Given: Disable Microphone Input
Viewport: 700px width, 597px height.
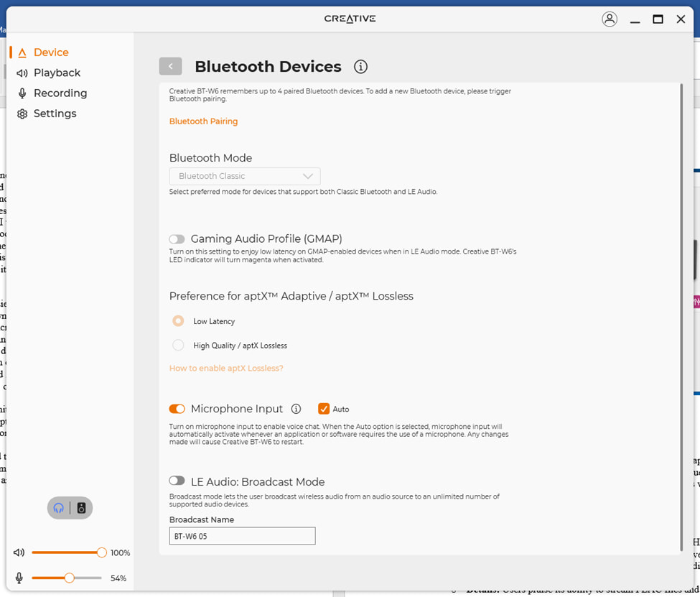Looking at the screenshot, I should click(x=177, y=409).
